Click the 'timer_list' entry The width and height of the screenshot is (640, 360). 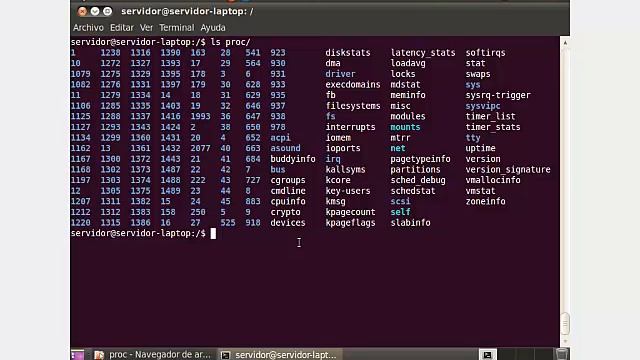click(490, 117)
